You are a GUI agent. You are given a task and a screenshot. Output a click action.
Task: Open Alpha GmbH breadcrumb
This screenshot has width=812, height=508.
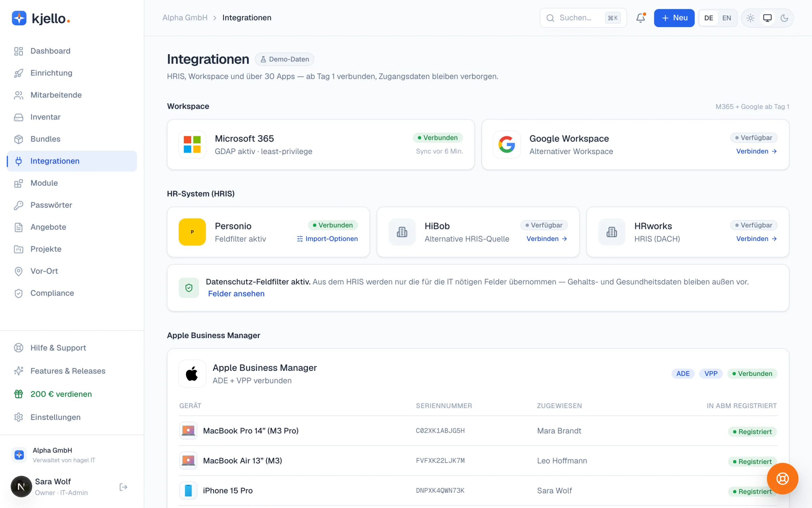coord(185,18)
